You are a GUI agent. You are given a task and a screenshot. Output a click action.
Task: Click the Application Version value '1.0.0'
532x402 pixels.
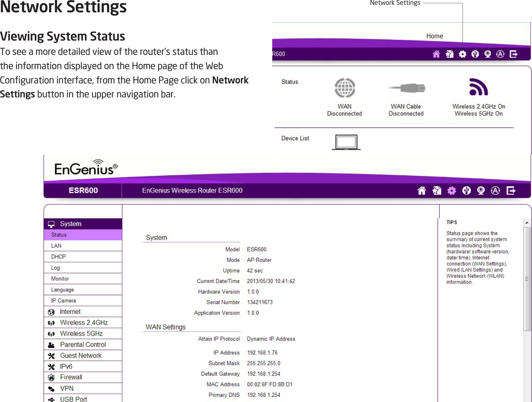(x=253, y=313)
